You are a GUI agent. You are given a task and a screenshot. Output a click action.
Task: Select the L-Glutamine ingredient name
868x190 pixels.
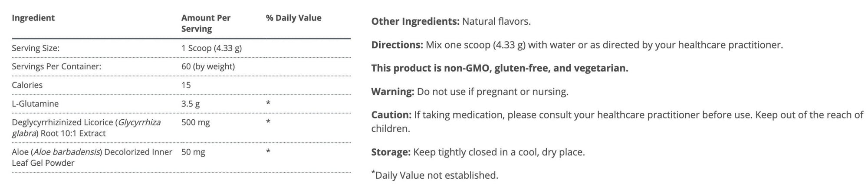[35, 104]
